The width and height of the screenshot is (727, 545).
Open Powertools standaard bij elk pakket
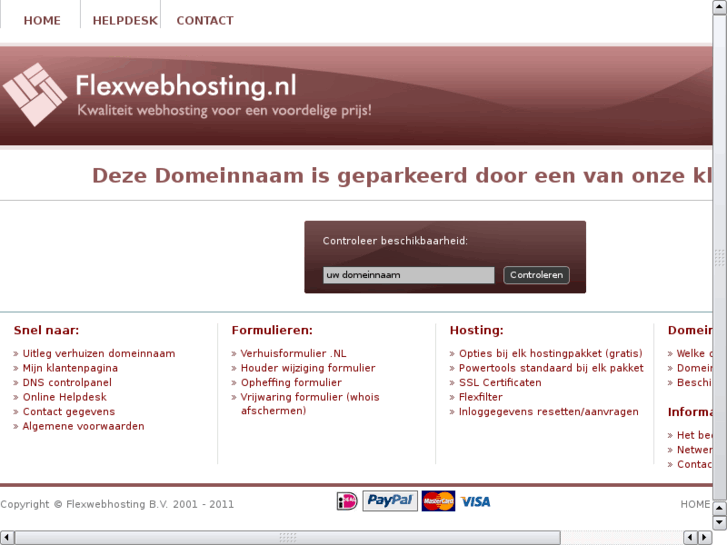551,368
